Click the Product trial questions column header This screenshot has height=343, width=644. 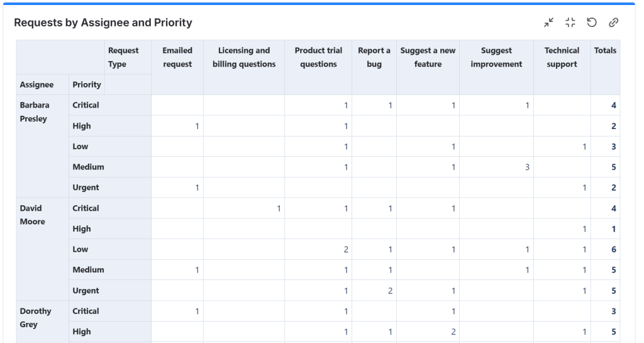pyautogui.click(x=318, y=57)
